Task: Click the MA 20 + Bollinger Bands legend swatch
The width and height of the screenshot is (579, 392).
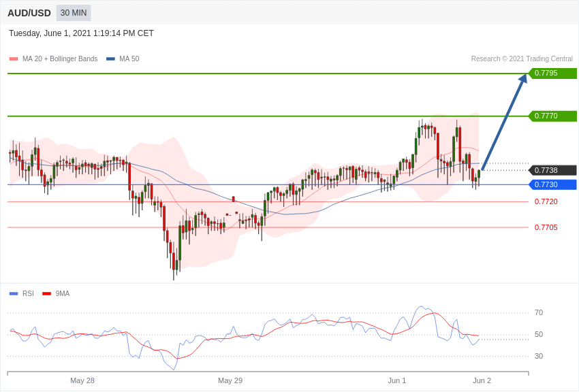Action: tap(14, 59)
